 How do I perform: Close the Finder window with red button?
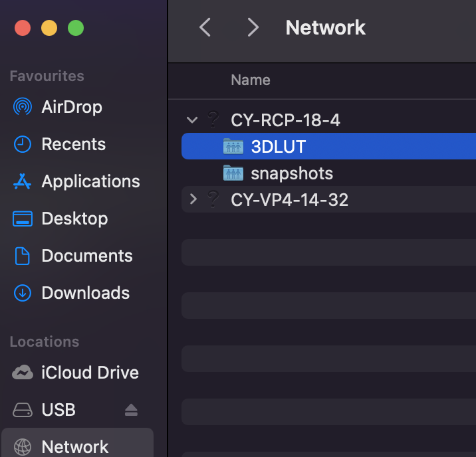click(23, 28)
